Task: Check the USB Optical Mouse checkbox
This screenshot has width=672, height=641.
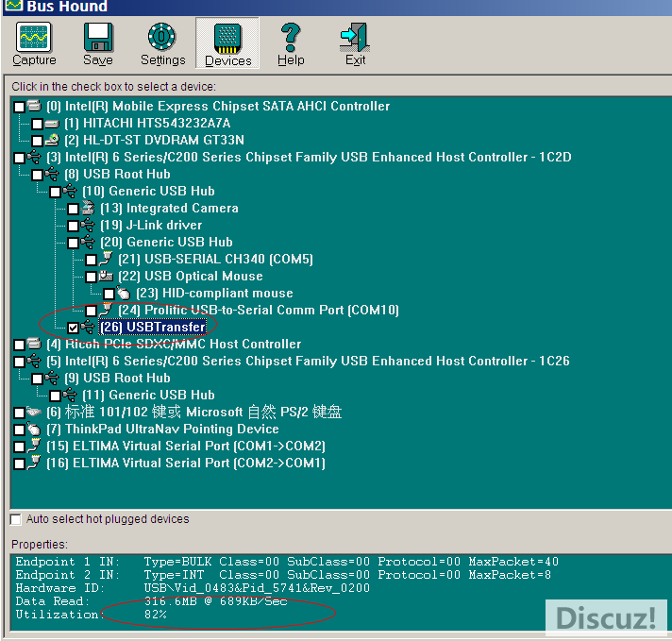Action: pos(92,277)
